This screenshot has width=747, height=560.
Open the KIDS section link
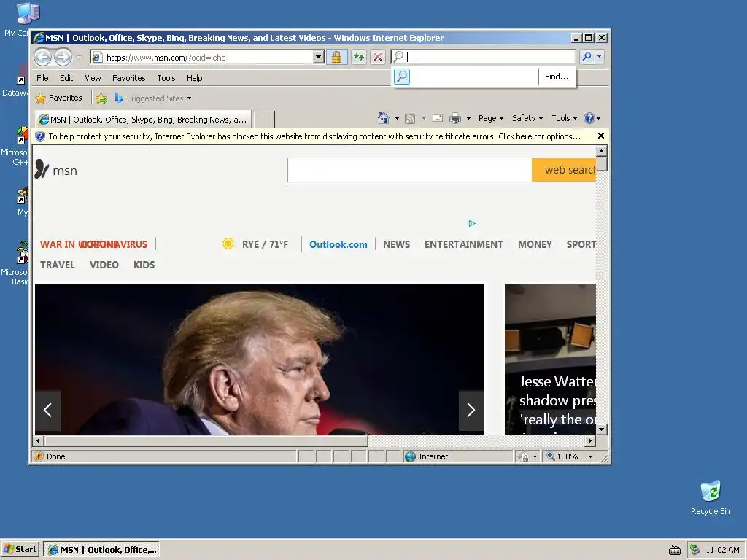(x=144, y=265)
